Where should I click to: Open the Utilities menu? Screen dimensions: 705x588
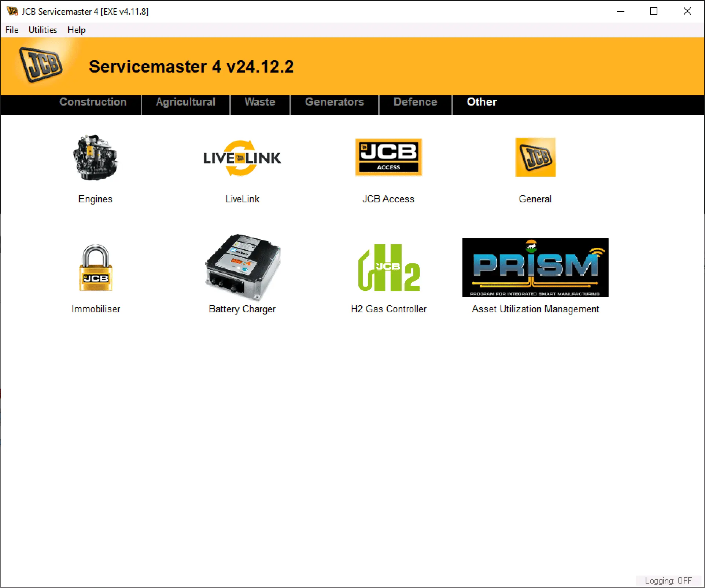(x=43, y=30)
